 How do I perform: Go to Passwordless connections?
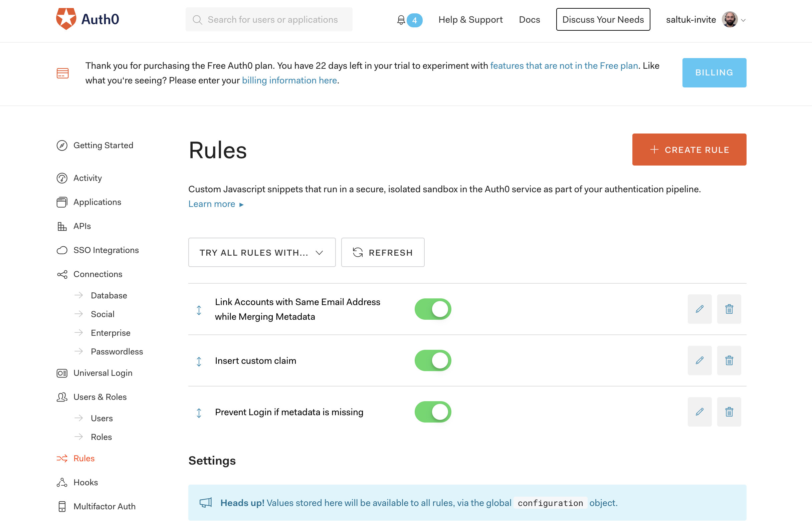117,351
